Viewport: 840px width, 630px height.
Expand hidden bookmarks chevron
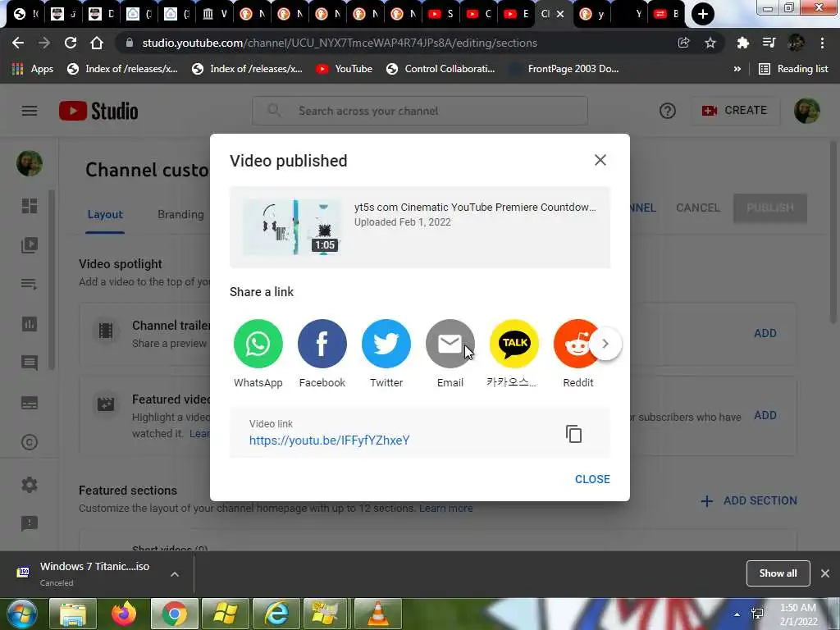[x=737, y=69]
